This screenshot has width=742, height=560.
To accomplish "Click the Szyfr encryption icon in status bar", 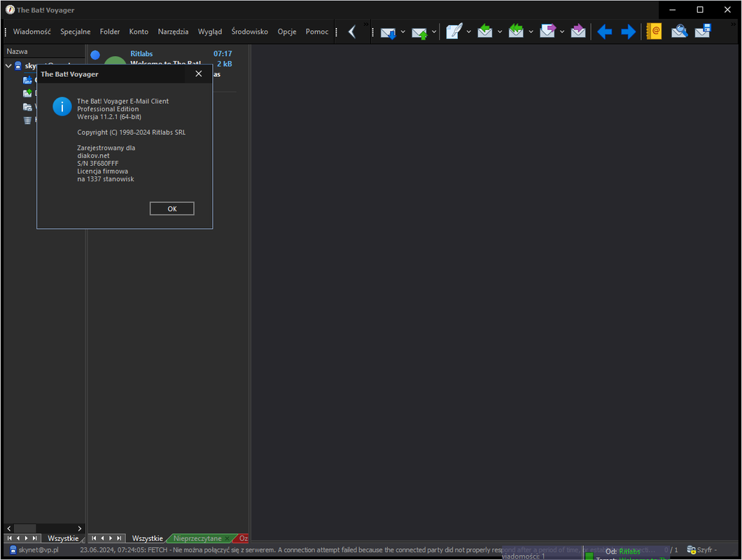I will tap(692, 549).
